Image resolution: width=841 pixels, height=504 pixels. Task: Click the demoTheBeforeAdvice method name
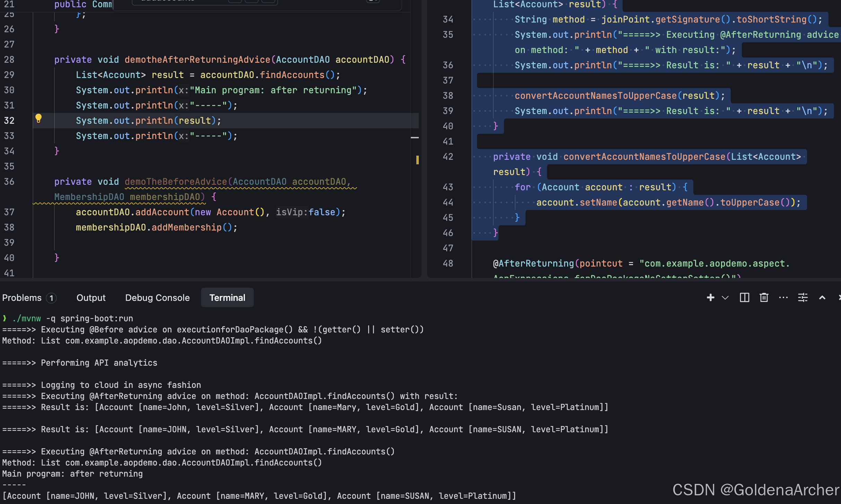(x=175, y=182)
